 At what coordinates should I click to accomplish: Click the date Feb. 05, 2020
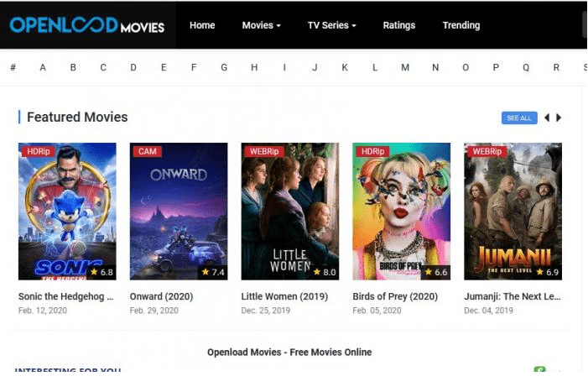(377, 311)
